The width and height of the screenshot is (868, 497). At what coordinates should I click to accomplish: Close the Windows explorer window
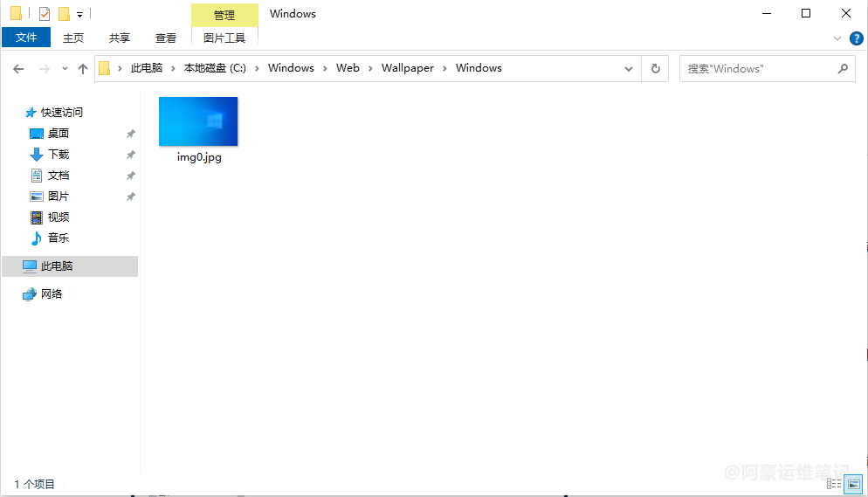coord(846,14)
